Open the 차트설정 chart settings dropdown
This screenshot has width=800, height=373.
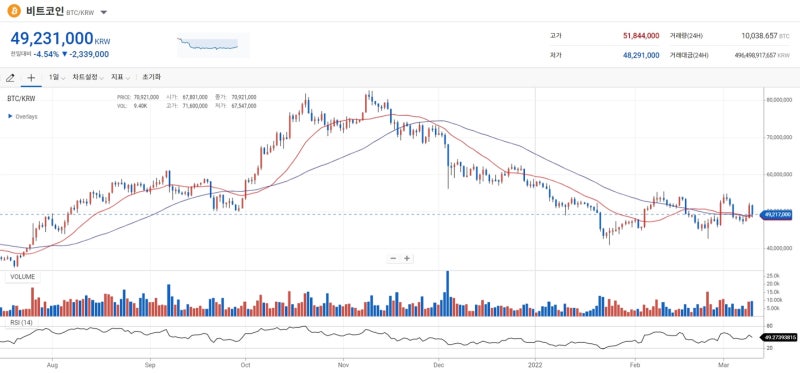[x=88, y=78]
